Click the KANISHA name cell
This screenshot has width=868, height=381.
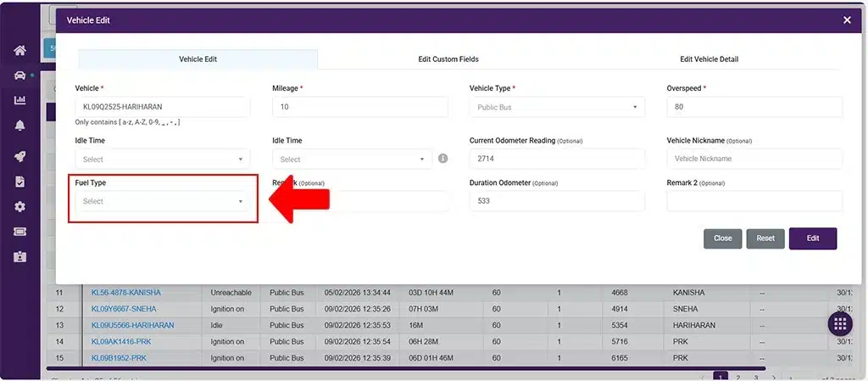pos(689,293)
